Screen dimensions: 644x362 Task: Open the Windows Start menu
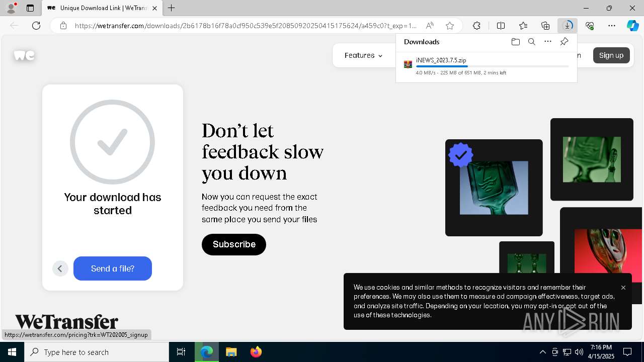[x=12, y=352]
